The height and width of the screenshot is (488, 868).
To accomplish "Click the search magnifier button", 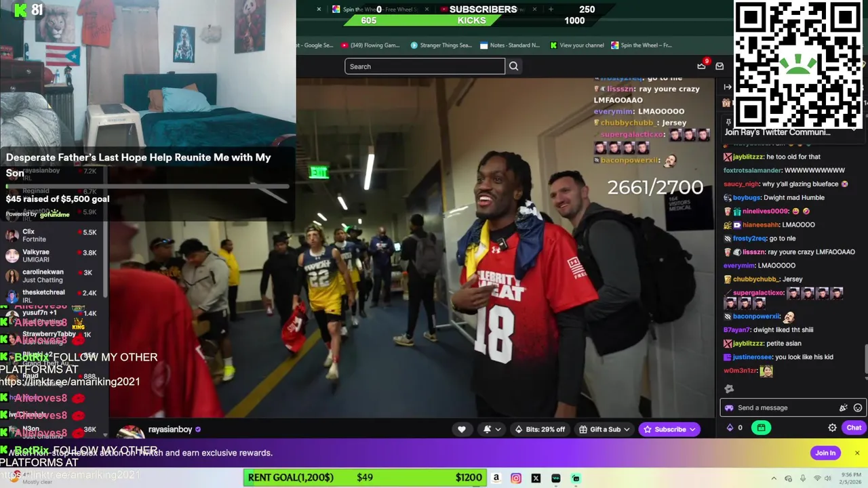I will pyautogui.click(x=513, y=66).
